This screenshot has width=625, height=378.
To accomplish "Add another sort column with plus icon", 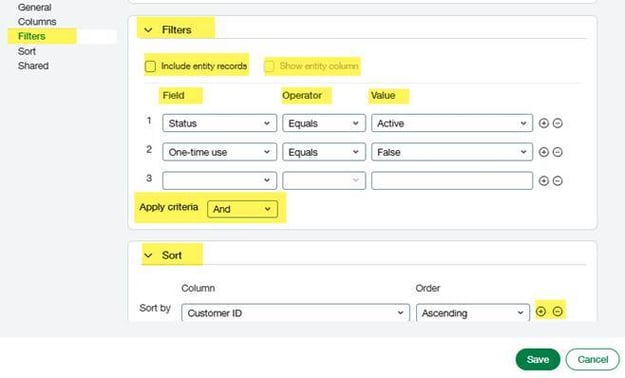I will click(x=541, y=311).
